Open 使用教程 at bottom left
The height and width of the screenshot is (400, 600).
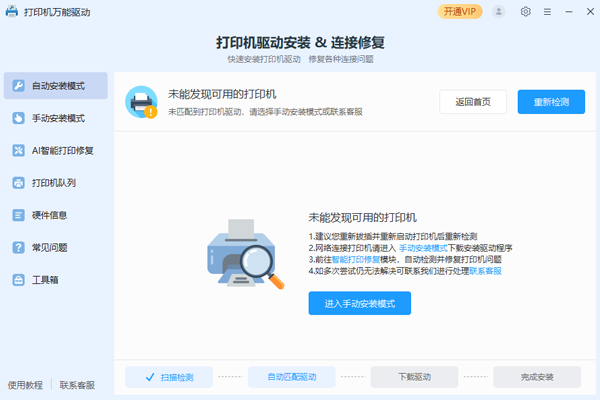click(x=25, y=385)
